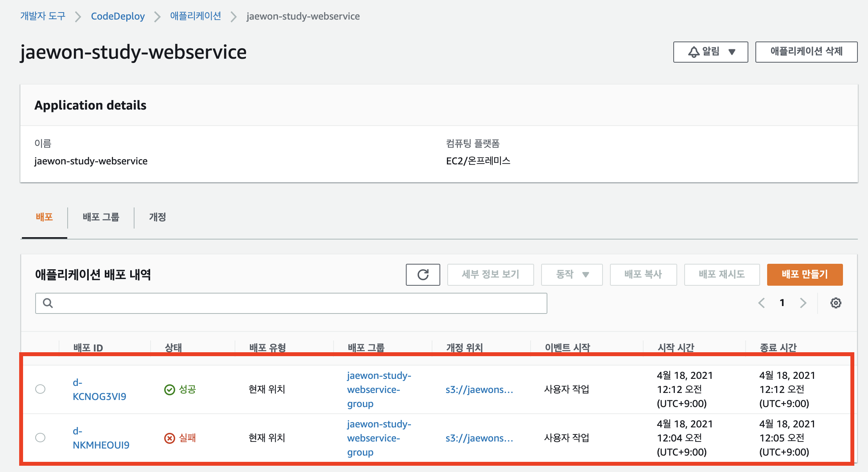Screen dimensions: 868x472
Task: Click the red 실패 status icon
Action: point(169,438)
